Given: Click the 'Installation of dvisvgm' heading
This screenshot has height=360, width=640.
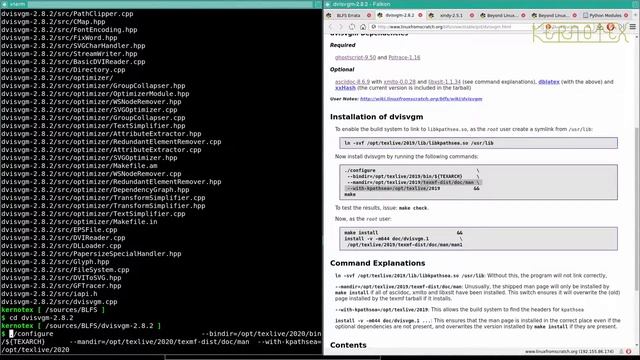Looking at the screenshot, I should click(376, 117).
